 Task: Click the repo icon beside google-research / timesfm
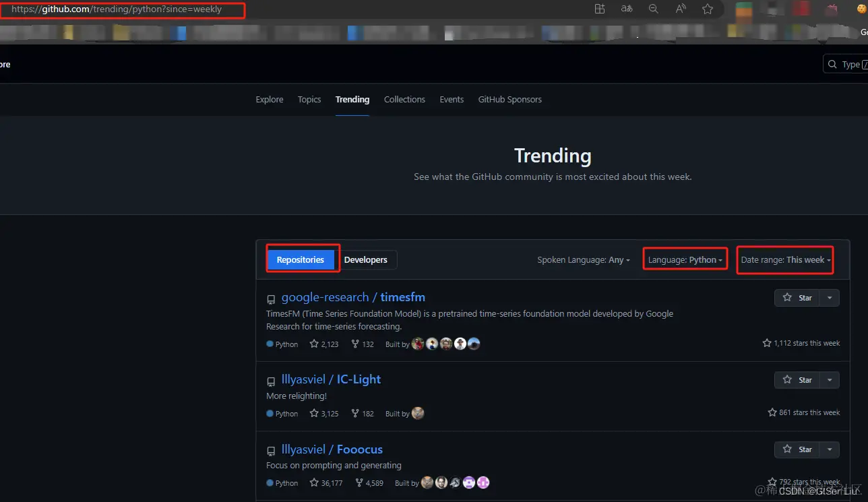click(x=271, y=299)
